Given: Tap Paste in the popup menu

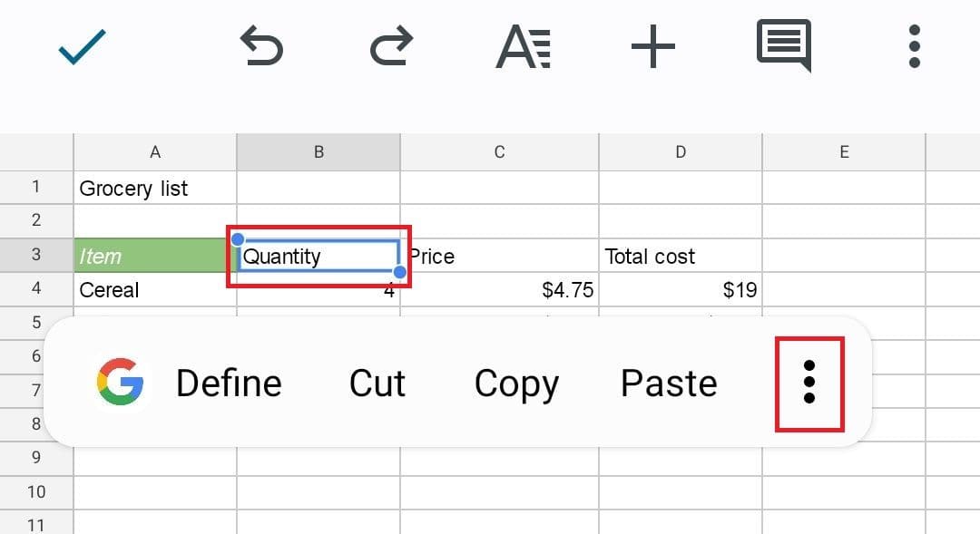Looking at the screenshot, I should [669, 384].
